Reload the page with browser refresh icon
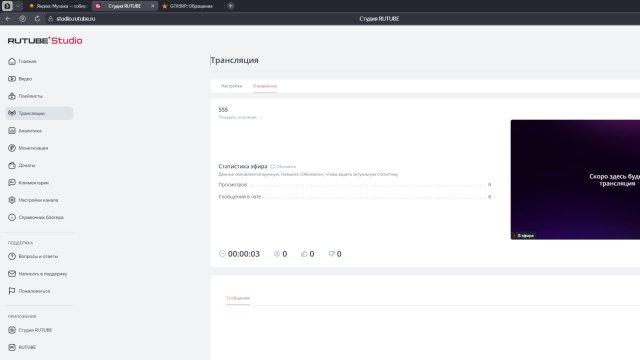The height and width of the screenshot is (360, 640). click(x=37, y=18)
